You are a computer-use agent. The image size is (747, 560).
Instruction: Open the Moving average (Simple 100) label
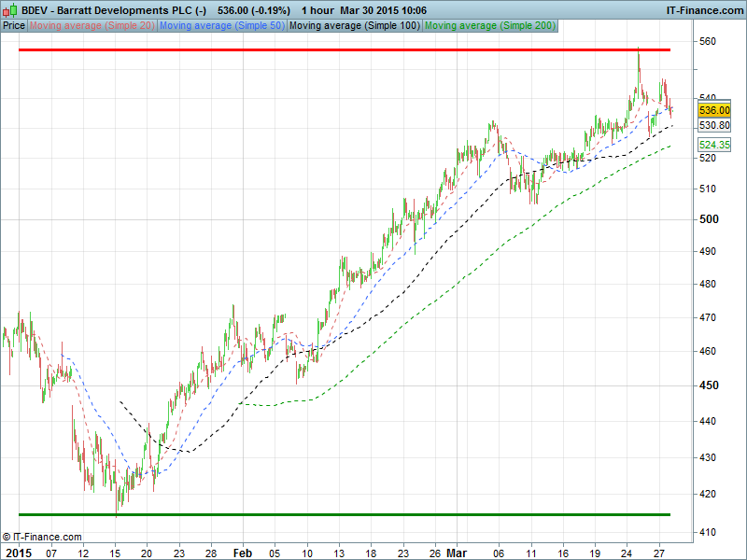tap(354, 25)
